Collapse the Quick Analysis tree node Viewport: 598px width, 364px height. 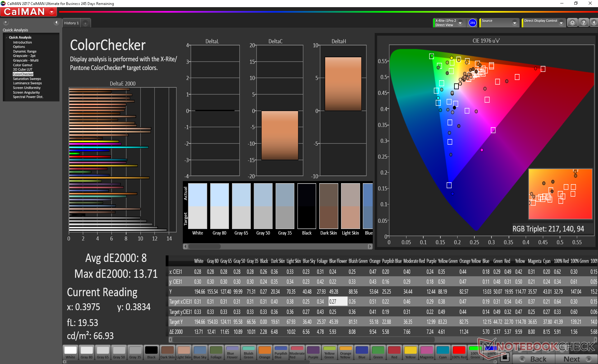pos(7,38)
